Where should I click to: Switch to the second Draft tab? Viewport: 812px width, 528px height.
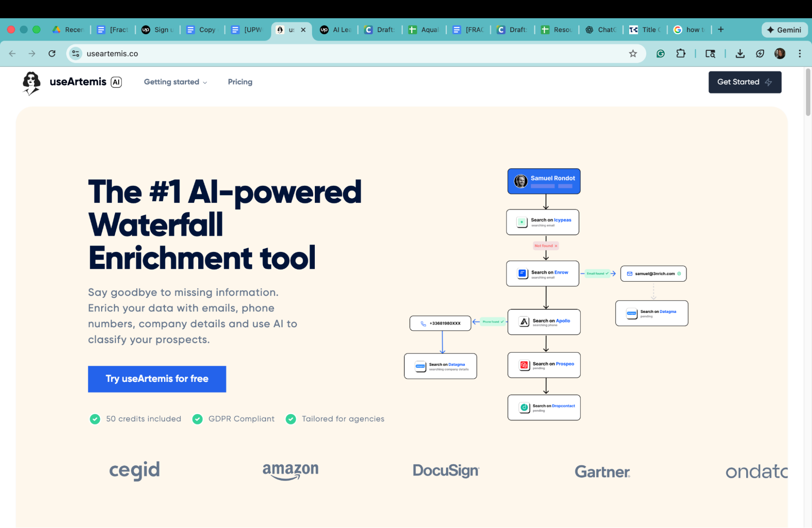pyautogui.click(x=512, y=30)
